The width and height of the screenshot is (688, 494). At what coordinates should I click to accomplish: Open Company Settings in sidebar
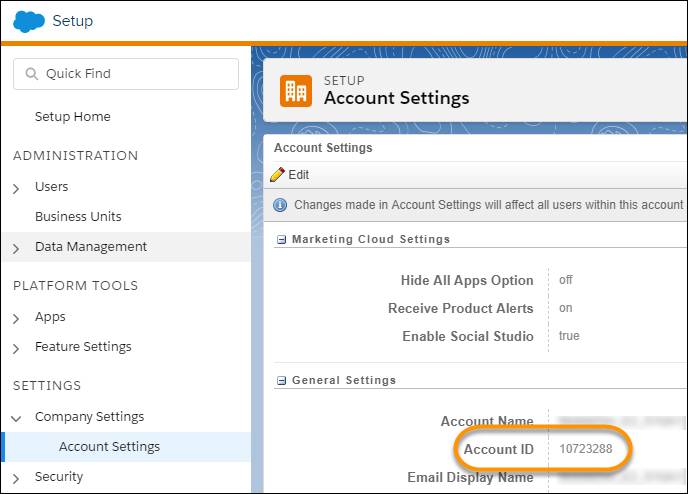pyautogui.click(x=90, y=416)
